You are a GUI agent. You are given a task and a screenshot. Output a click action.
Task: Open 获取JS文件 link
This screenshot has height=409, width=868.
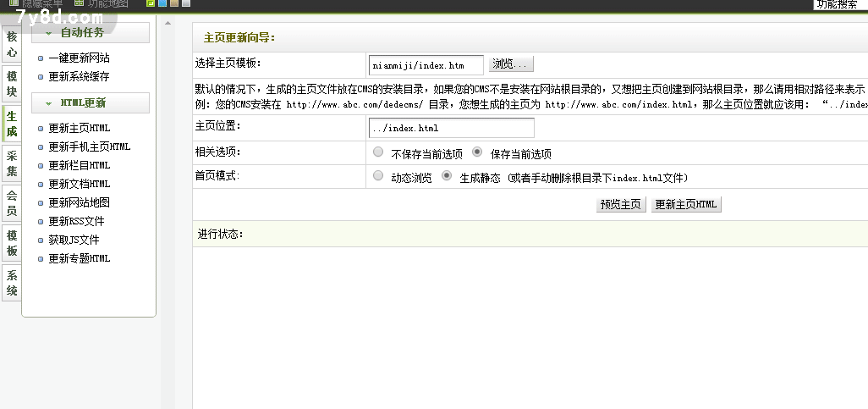(x=74, y=240)
